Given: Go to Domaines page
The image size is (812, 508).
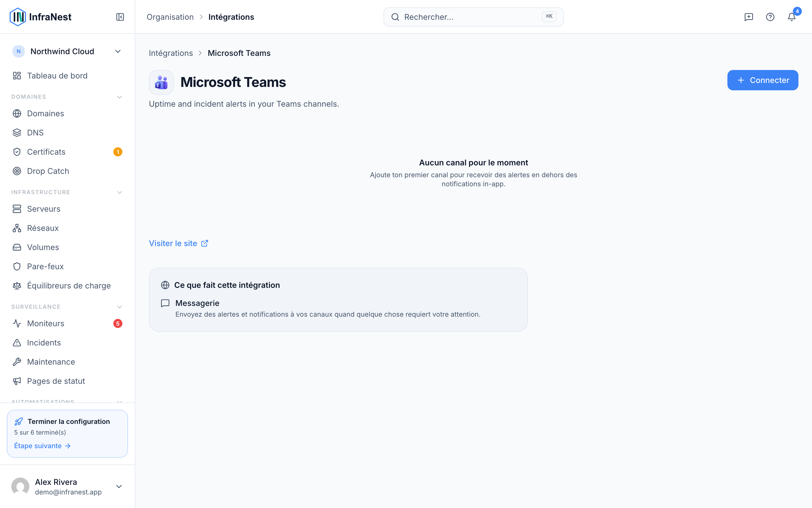Looking at the screenshot, I should point(67,113).
